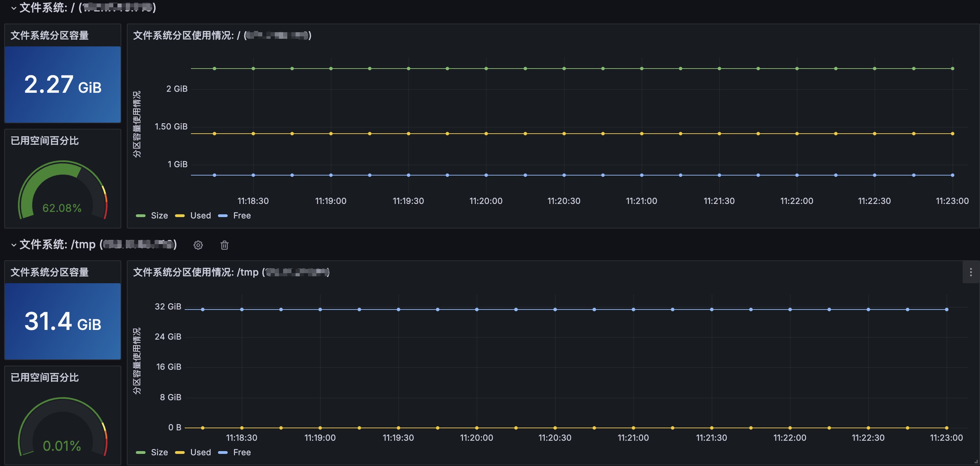Viewport: 980px width, 466px height.
Task: Open the /tmp usage panel three-dot menu
Action: pos(971,272)
